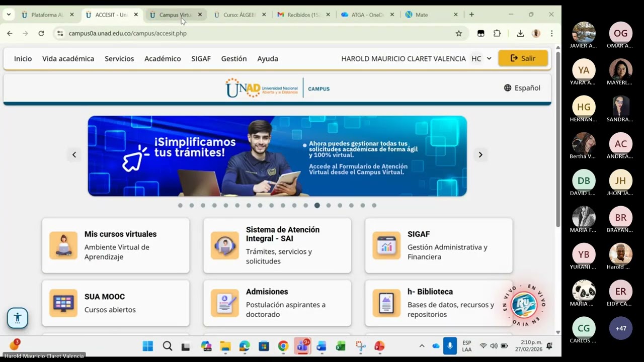Open Google Chrome from the taskbar

tap(283, 346)
